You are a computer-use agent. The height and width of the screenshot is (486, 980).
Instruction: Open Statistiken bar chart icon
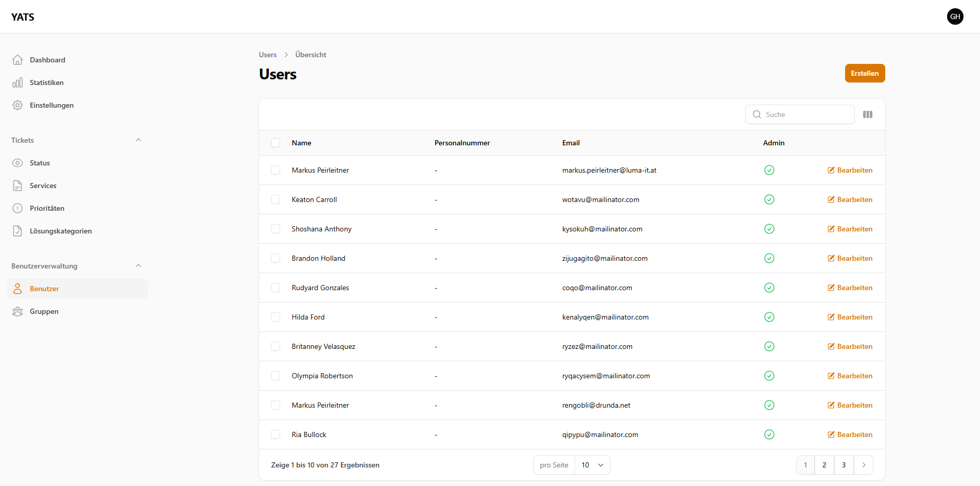[18, 82]
